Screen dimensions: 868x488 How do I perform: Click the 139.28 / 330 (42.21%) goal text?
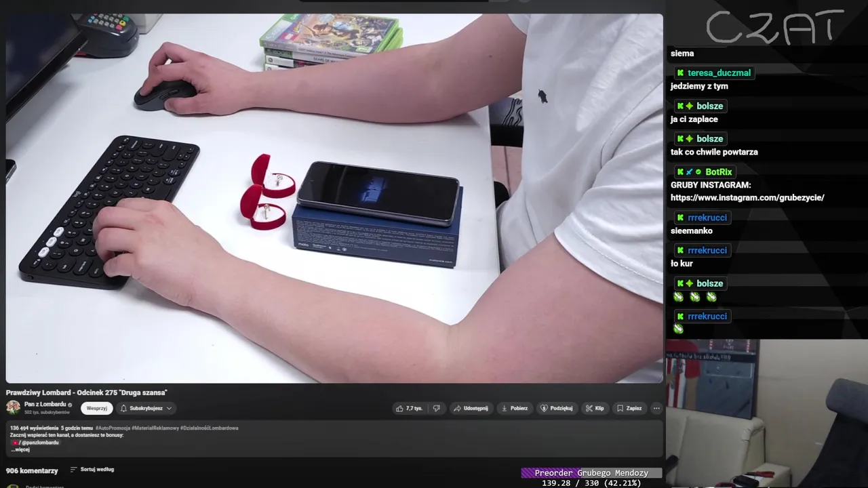point(591,483)
